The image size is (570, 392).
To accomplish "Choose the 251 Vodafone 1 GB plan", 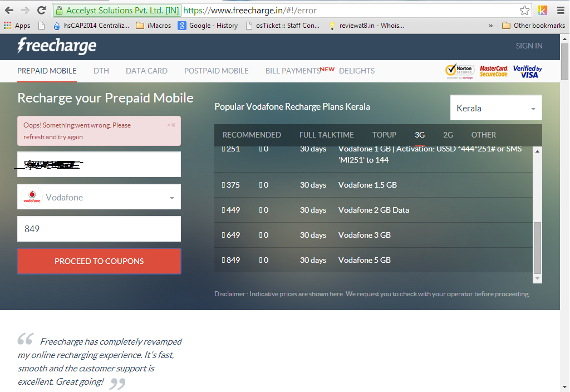I will 374,159.
